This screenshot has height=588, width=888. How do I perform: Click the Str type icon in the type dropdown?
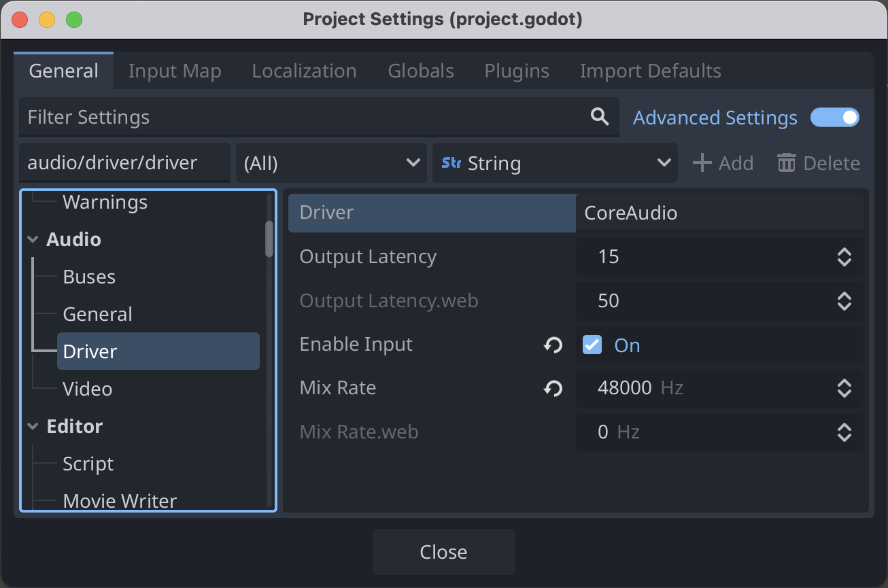[451, 162]
